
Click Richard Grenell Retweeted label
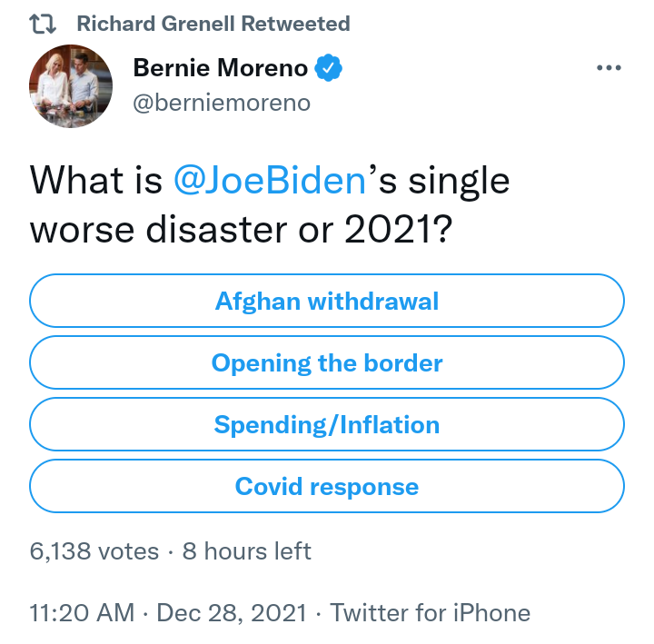(x=213, y=24)
